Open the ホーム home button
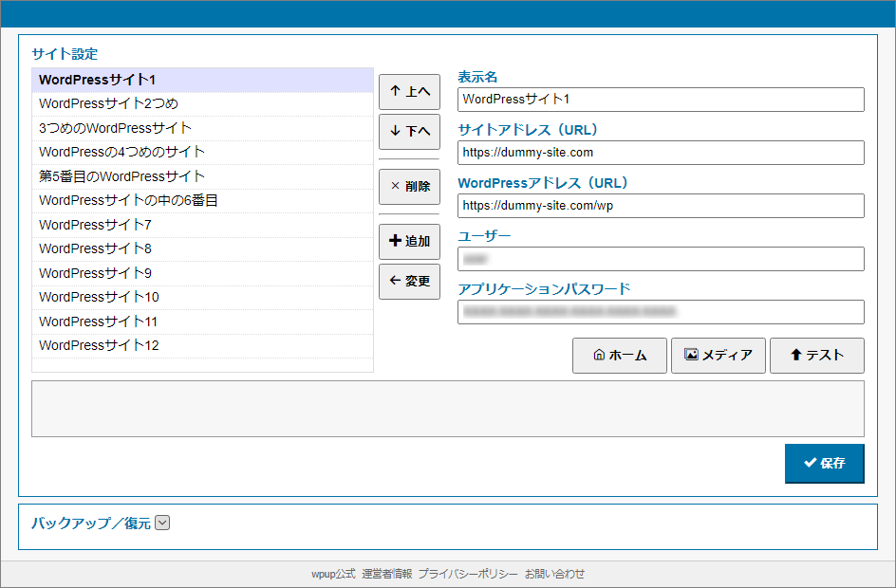The width and height of the screenshot is (896, 588). click(619, 356)
